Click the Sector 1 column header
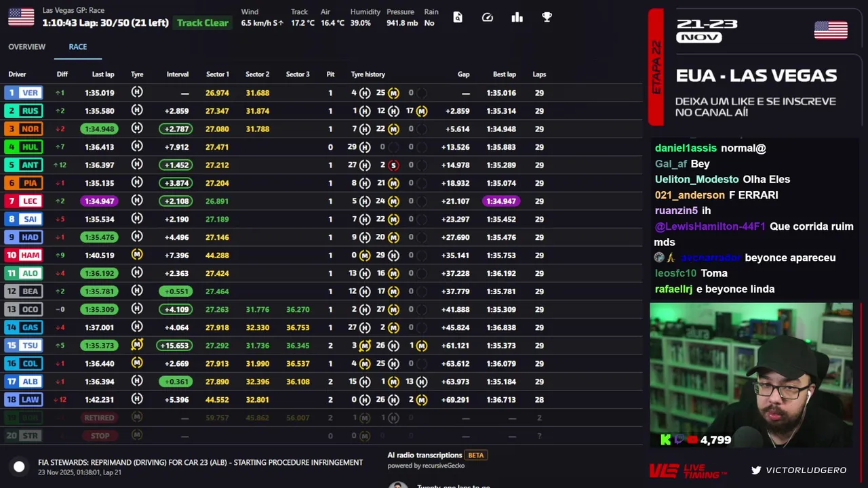Image resolution: width=868 pixels, height=488 pixels. click(218, 75)
